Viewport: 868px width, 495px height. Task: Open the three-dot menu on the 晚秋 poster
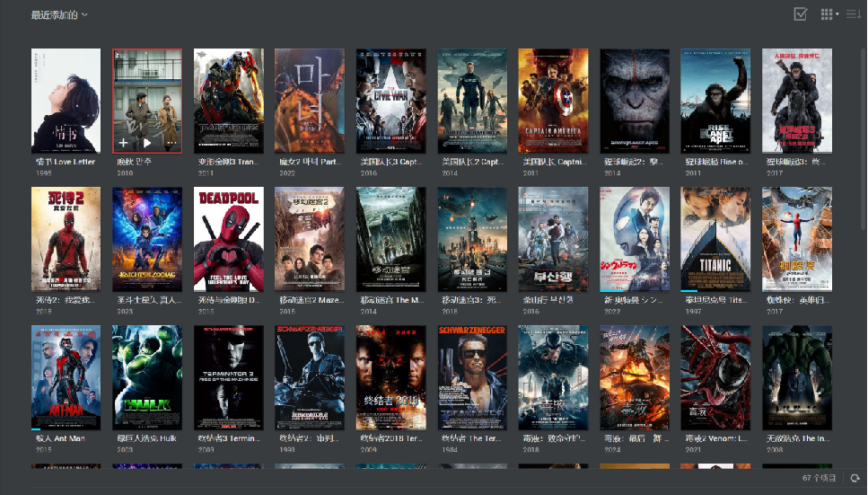click(171, 144)
